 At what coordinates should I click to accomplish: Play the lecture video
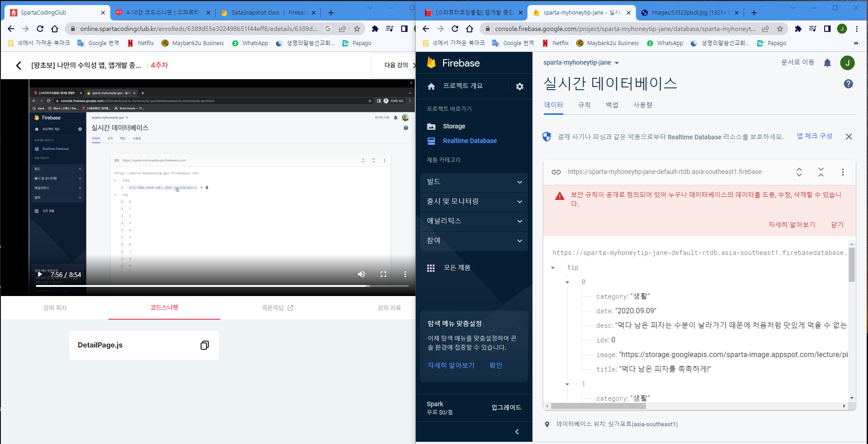tap(40, 274)
